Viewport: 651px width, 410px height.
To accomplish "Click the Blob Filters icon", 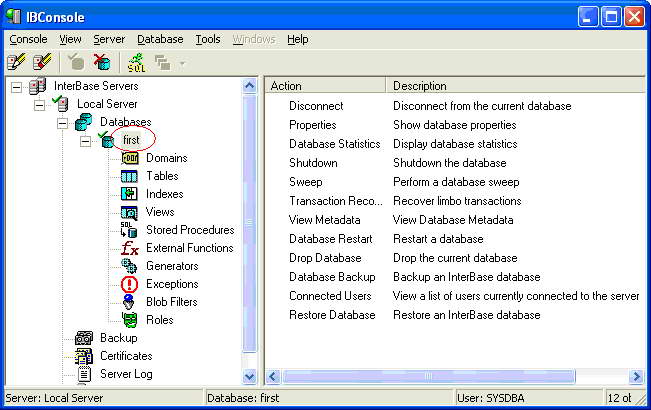I will (129, 302).
